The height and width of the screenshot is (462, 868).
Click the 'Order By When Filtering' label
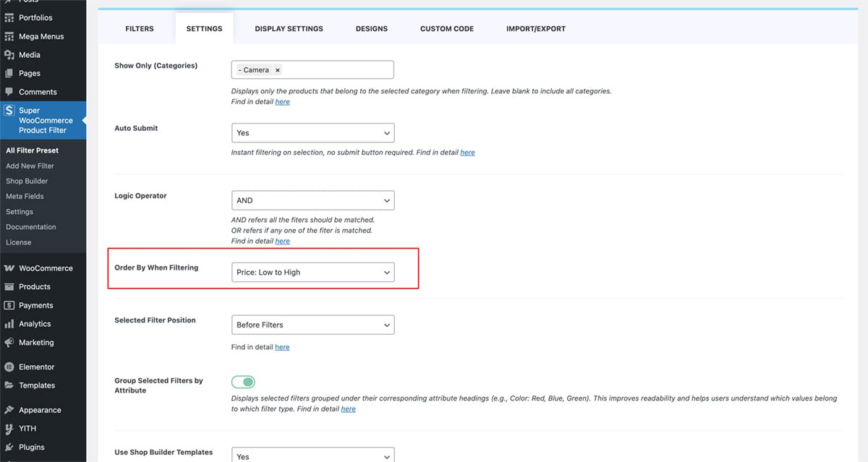pos(156,268)
